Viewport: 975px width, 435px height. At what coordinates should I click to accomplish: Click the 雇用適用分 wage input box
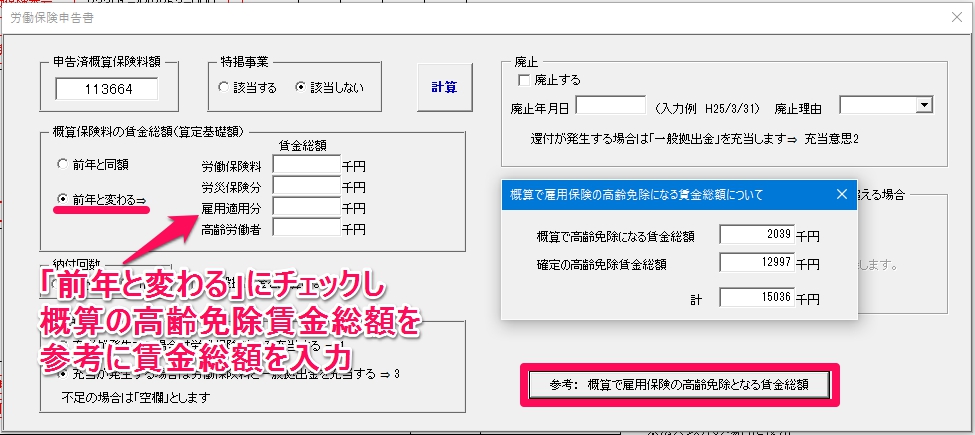pyautogui.click(x=305, y=206)
